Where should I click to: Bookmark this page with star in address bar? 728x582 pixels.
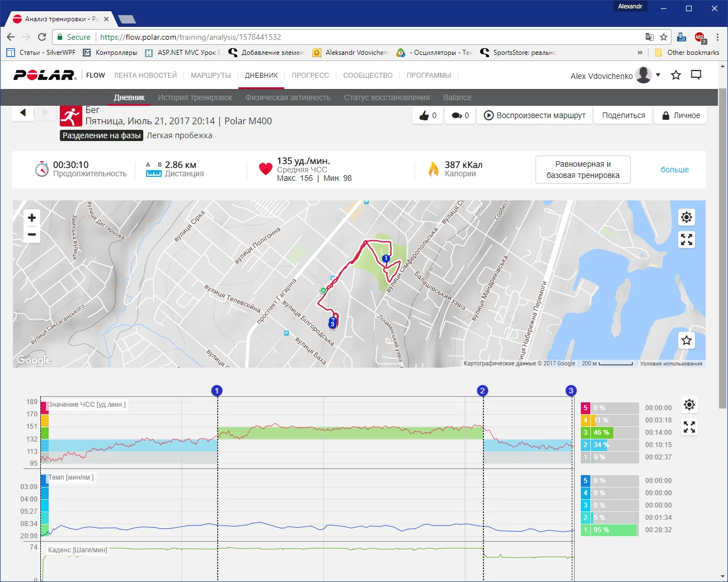[x=664, y=37]
